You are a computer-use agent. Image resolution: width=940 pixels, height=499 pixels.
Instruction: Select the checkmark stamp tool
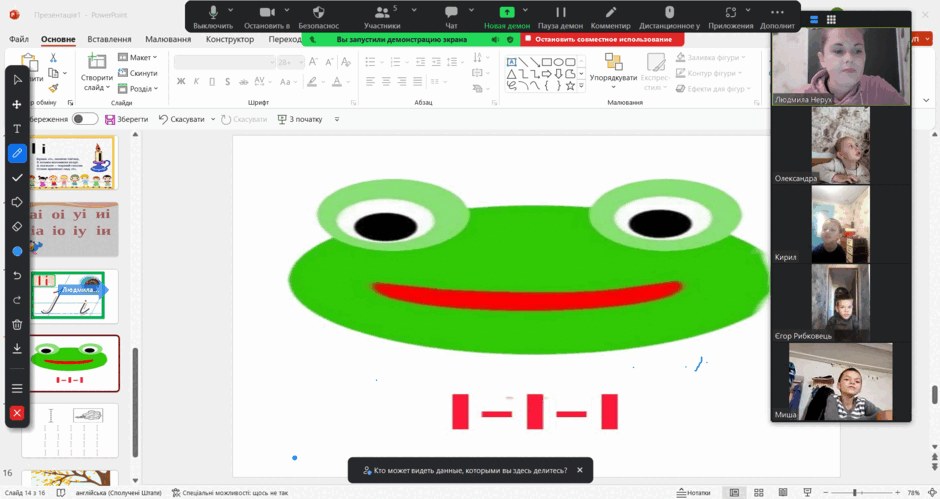(x=17, y=178)
